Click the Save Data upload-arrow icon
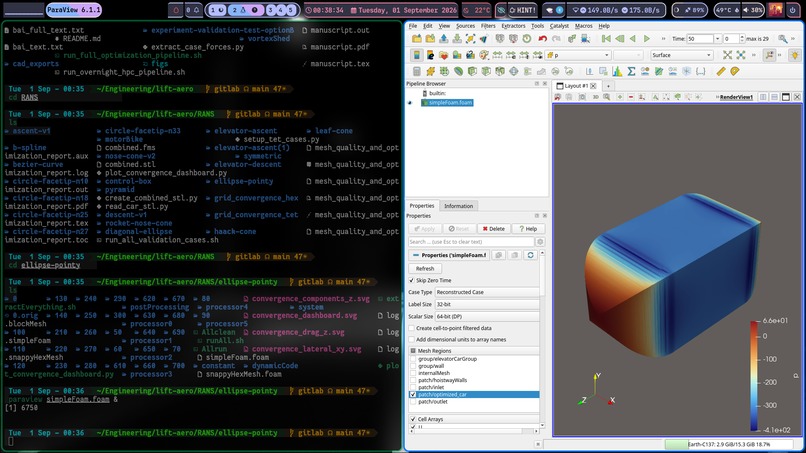This screenshot has width=806, height=453. 444,39
